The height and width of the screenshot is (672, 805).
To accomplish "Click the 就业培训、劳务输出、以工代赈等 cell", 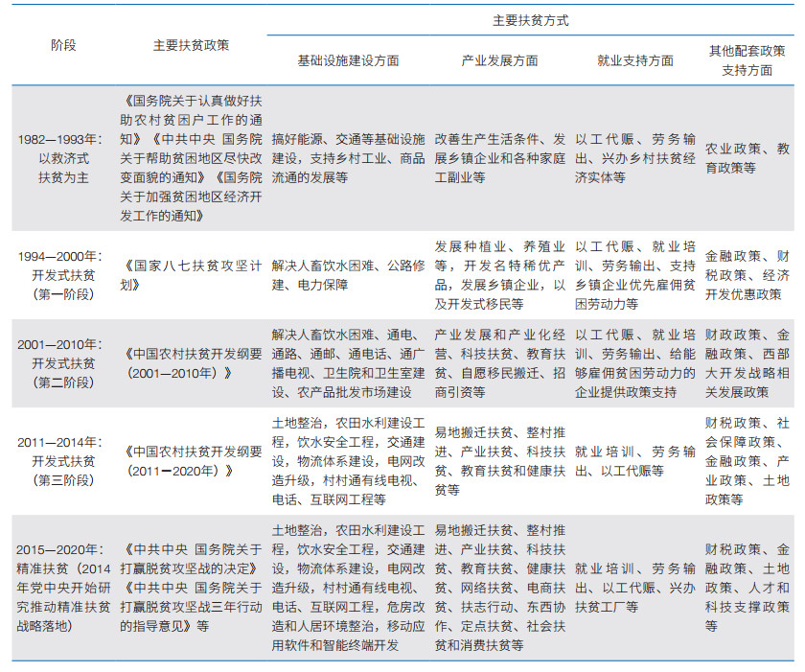I will coord(635,461).
